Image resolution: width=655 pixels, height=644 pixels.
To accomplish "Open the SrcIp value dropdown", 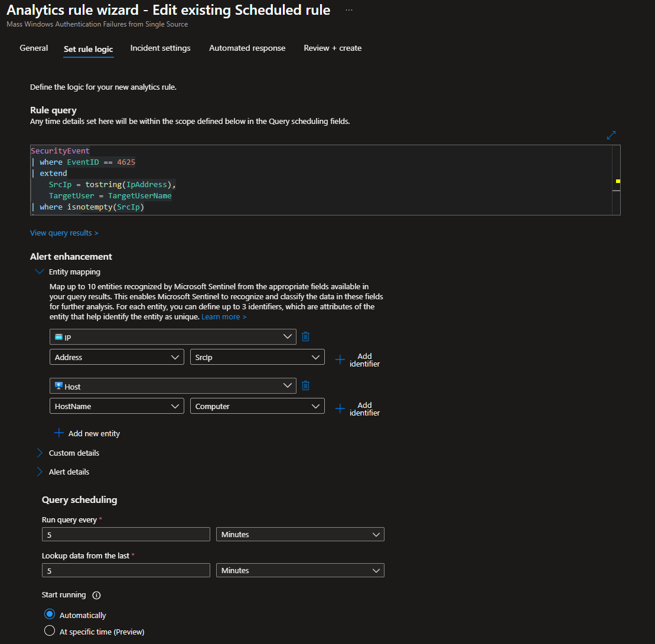I will coord(257,357).
